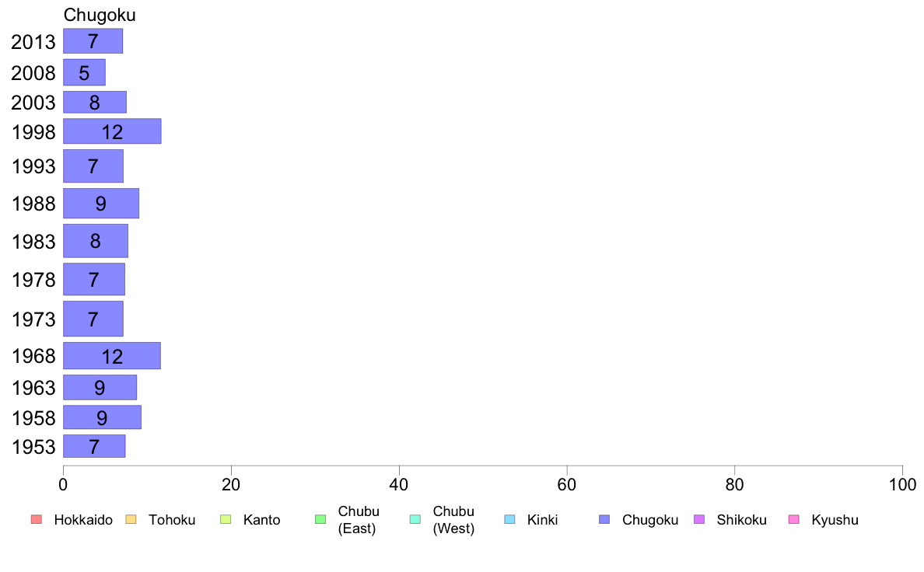Select the 1988 bar showing 9
The image size is (924, 572).
101,204
